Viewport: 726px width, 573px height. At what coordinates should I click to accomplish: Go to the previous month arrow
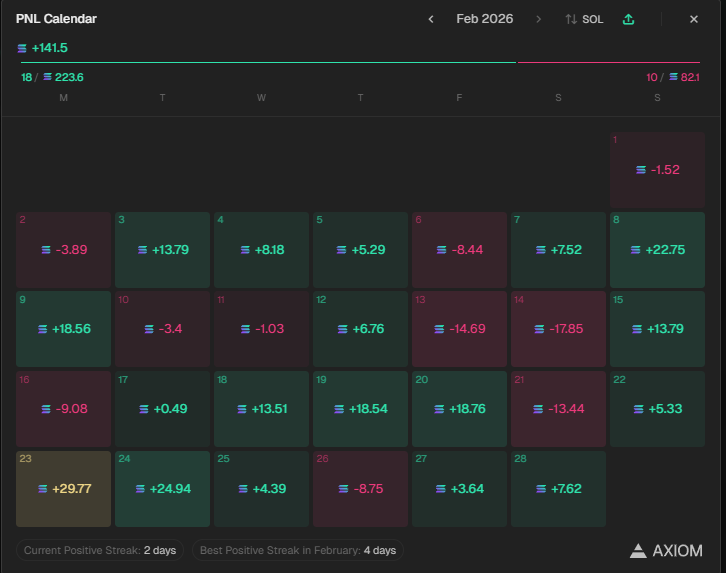point(431,19)
